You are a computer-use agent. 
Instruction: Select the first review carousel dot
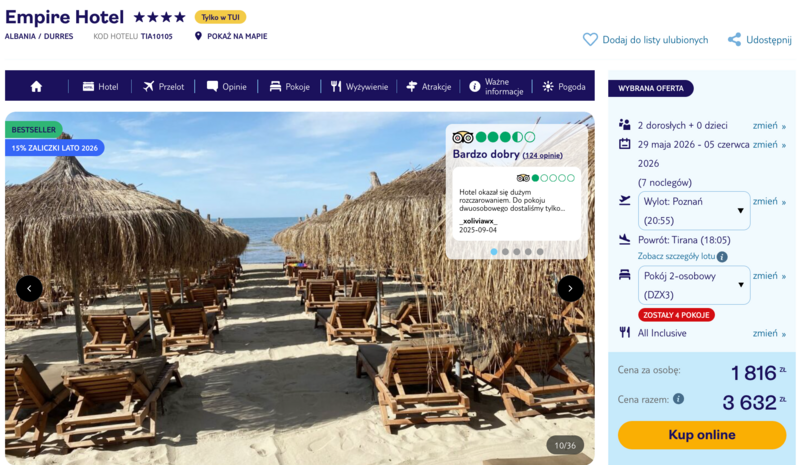pyautogui.click(x=492, y=252)
